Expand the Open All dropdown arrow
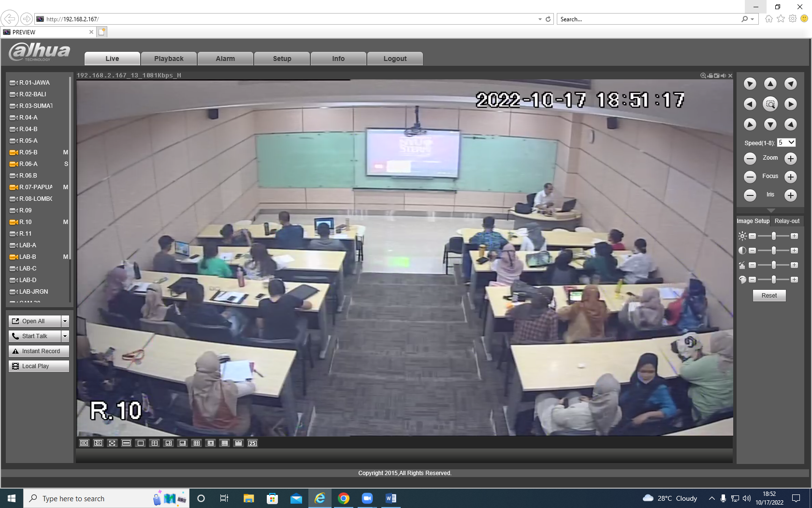812x508 pixels. [65, 321]
